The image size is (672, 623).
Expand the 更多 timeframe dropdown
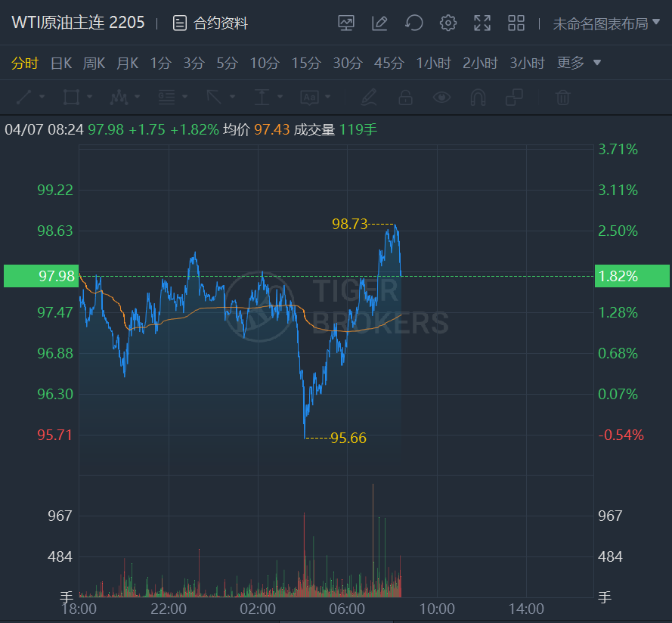(x=579, y=63)
